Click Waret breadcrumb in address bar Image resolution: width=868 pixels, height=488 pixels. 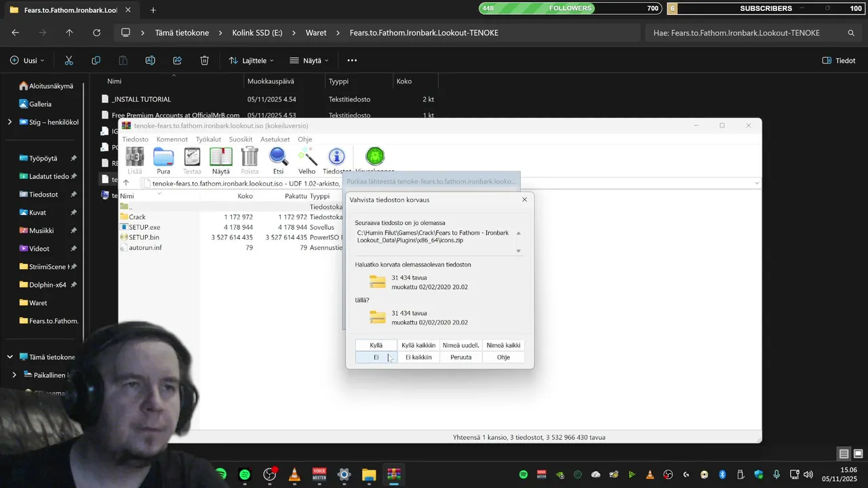(x=316, y=33)
